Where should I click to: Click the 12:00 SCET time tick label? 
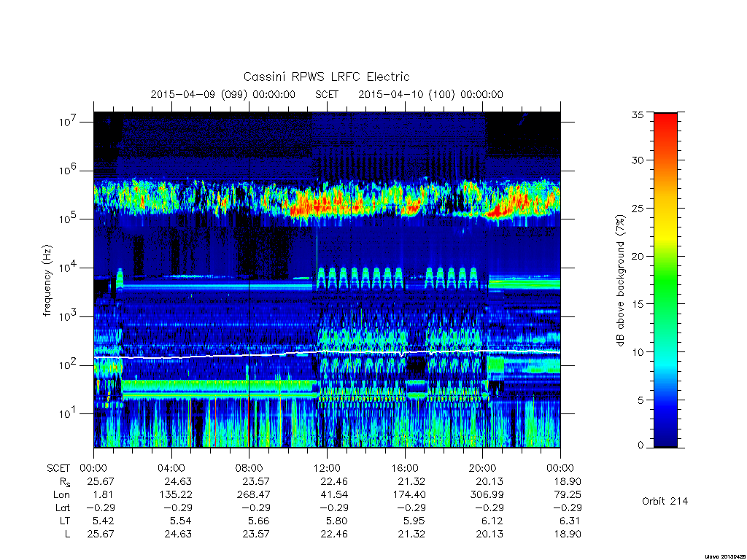click(x=327, y=468)
